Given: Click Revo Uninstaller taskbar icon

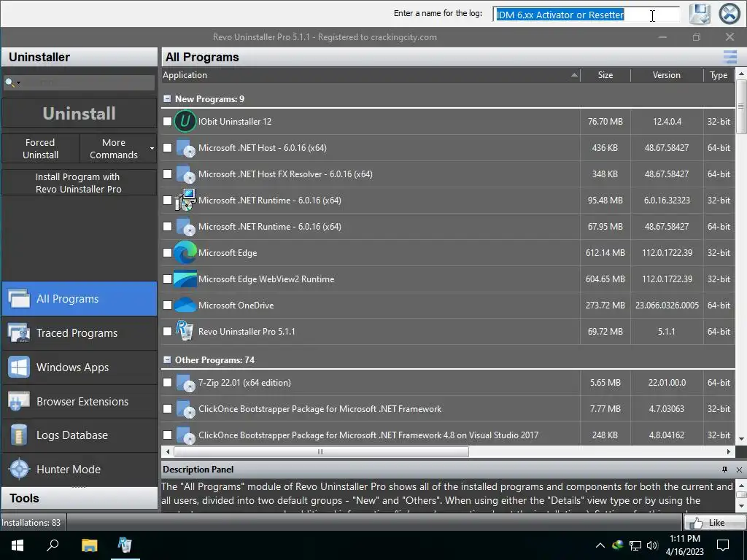Looking at the screenshot, I should pyautogui.click(x=125, y=545).
